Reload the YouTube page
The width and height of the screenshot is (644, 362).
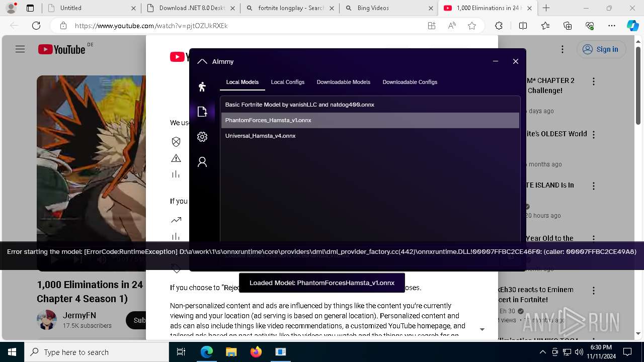(x=36, y=26)
